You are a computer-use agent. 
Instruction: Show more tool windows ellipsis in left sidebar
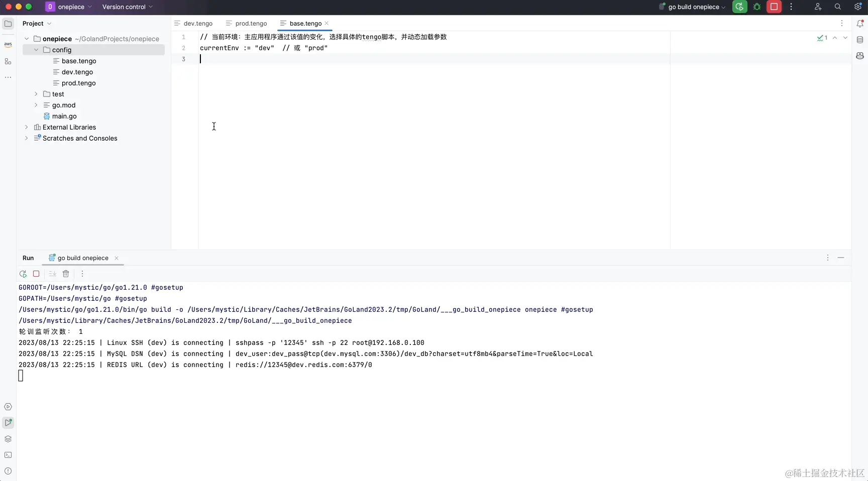[8, 77]
